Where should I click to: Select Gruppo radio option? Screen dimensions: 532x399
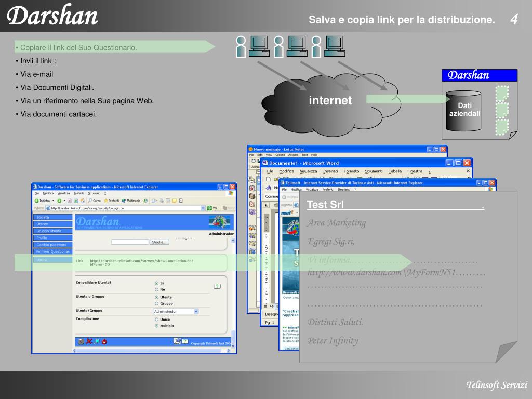tap(156, 303)
